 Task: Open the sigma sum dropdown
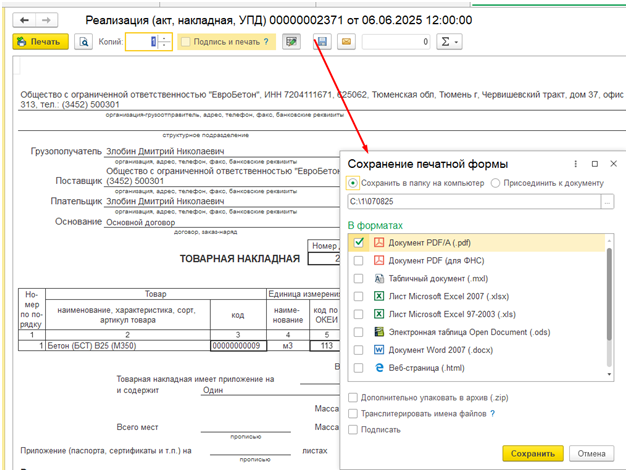(449, 42)
